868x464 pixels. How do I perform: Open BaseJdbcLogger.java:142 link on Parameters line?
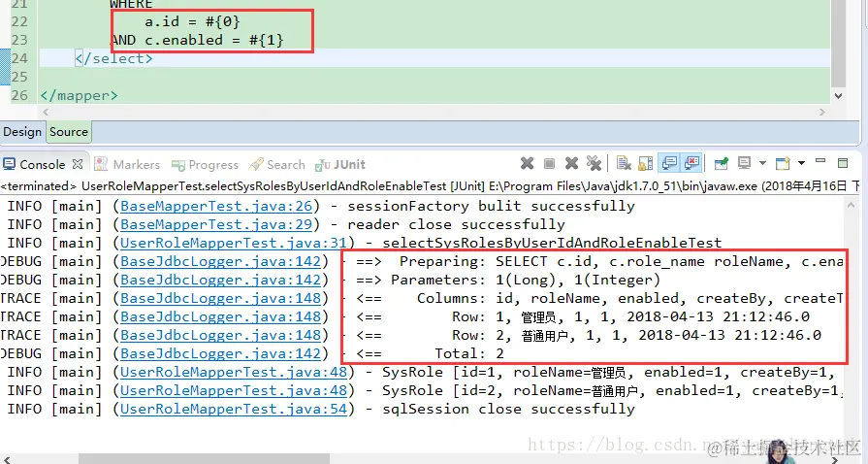coord(221,280)
